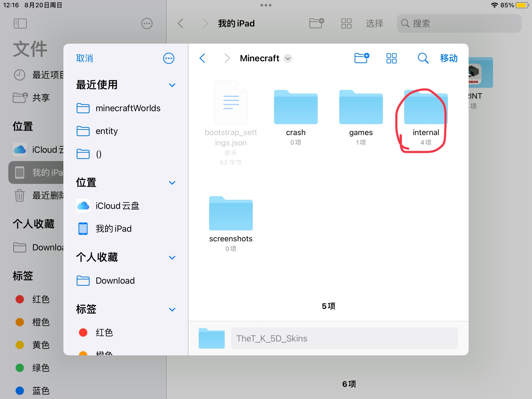
Task: Tap the Wi-Fi icon in the status bar
Action: (494, 5)
